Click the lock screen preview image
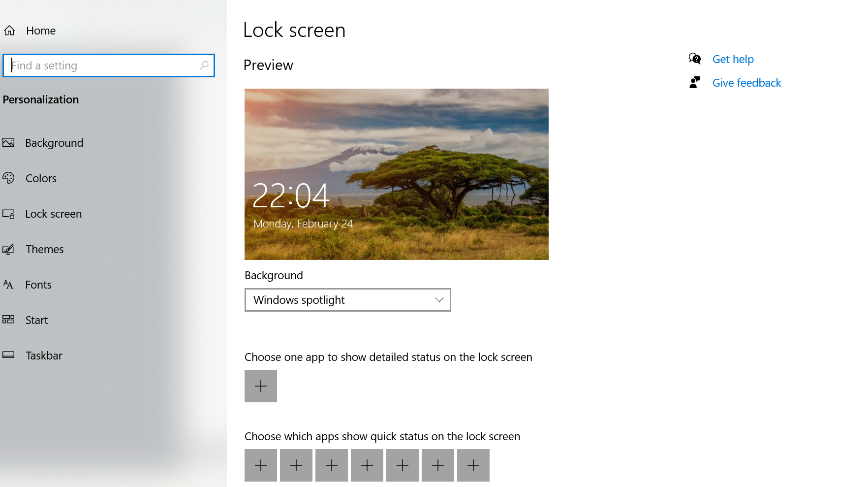Image resolution: width=868 pixels, height=487 pixels. click(x=396, y=174)
